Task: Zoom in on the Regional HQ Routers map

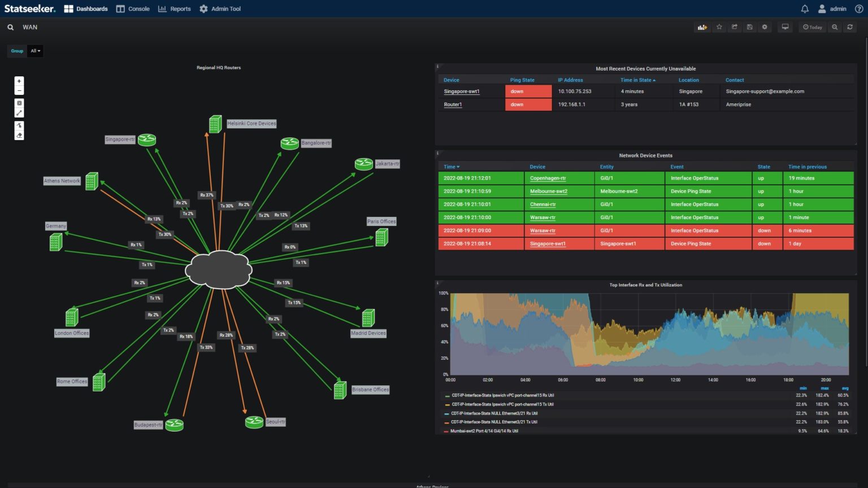Action: 19,81
